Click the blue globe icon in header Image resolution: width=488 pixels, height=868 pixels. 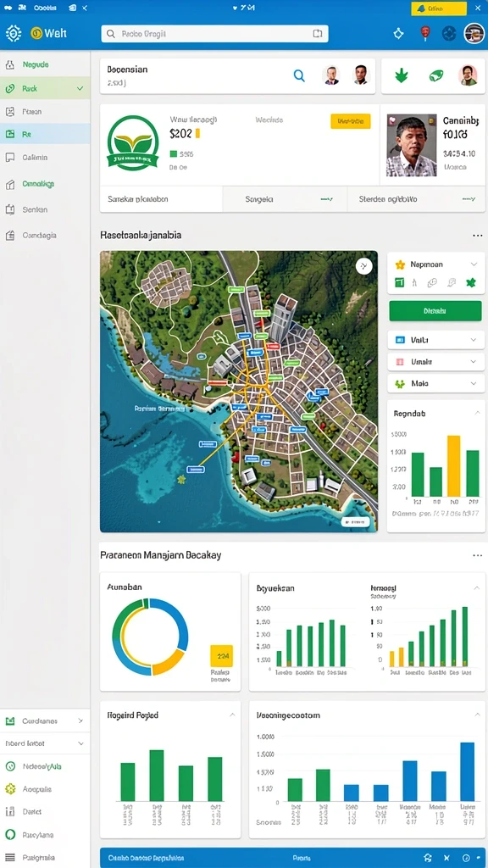click(x=449, y=33)
